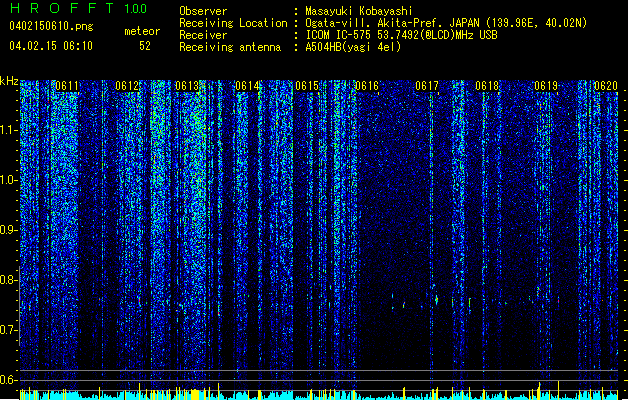Click the 'meteor' label
This screenshot has height=400, width=629.
pyautogui.click(x=142, y=31)
